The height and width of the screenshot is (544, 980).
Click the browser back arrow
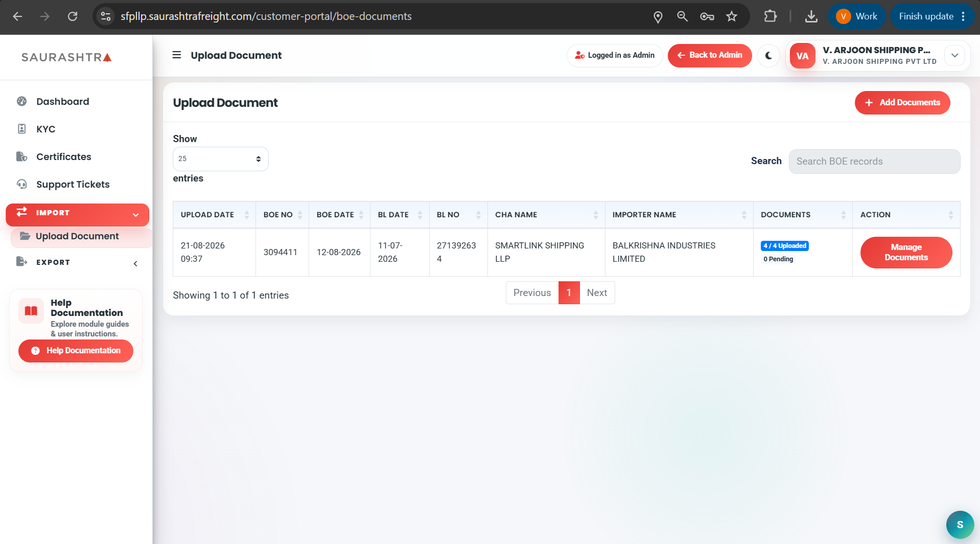click(17, 16)
